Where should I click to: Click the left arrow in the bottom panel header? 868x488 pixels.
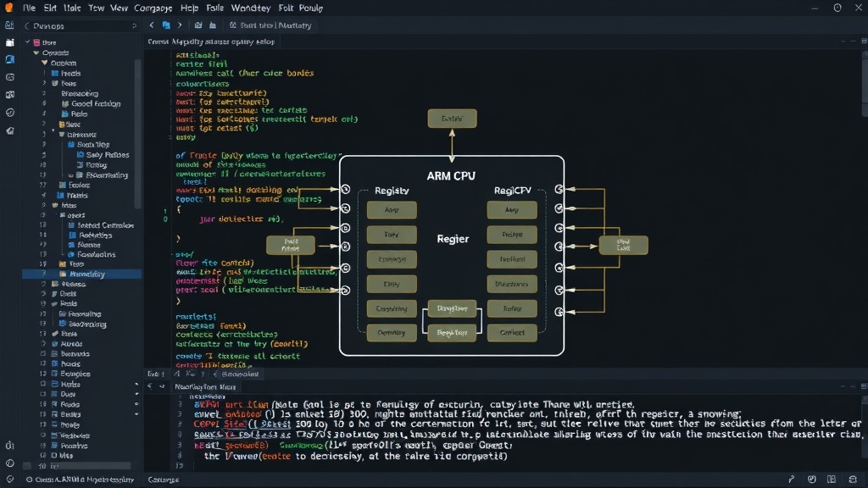coord(149,386)
